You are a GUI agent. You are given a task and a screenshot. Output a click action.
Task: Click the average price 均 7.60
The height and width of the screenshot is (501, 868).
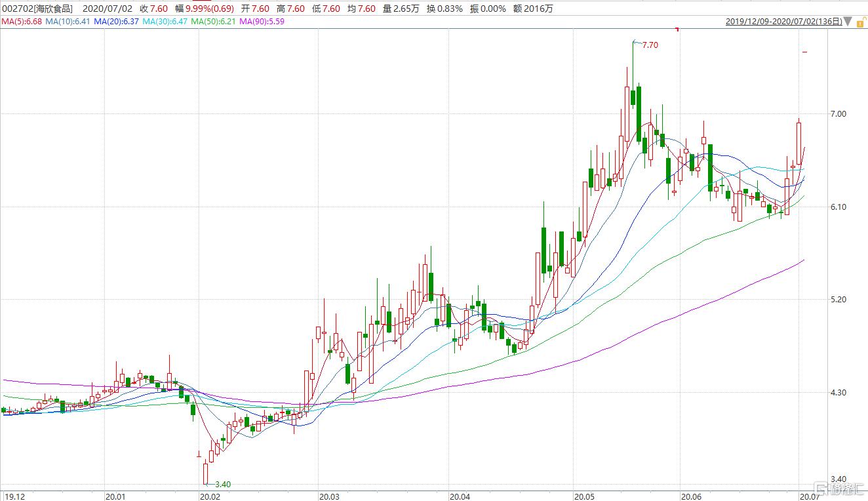click(362, 9)
